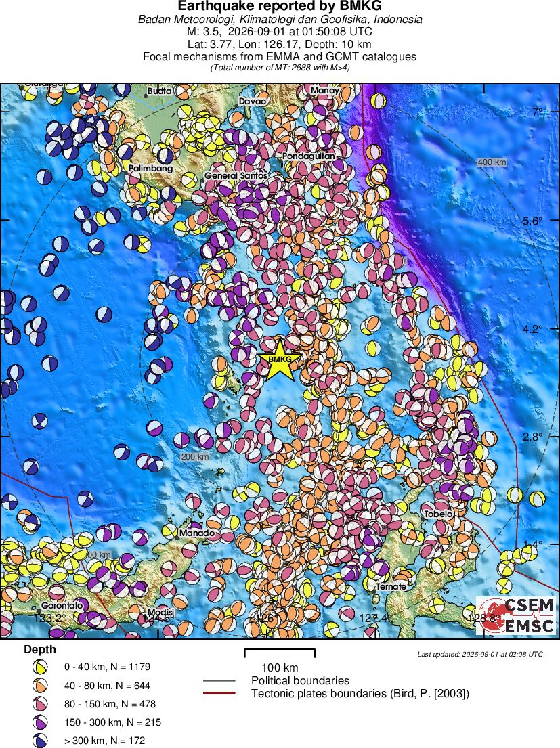Image resolution: width=560 pixels, height=748 pixels.
Task: Select the Palimbang label
Action: tap(151, 169)
